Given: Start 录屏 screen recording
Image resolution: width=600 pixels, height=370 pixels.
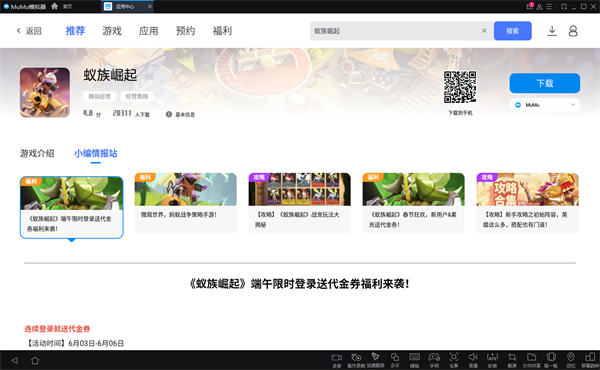Looking at the screenshot, I should (x=336, y=360).
